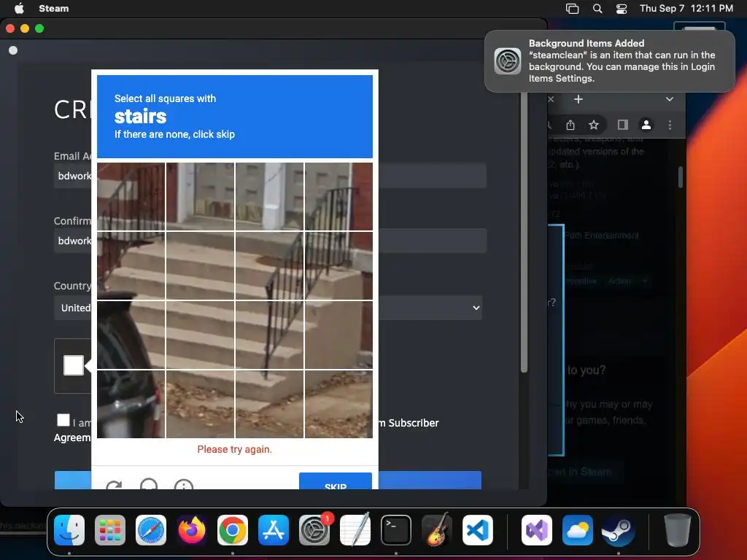Launch Safari from the dock
The image size is (747, 560).
tap(151, 530)
